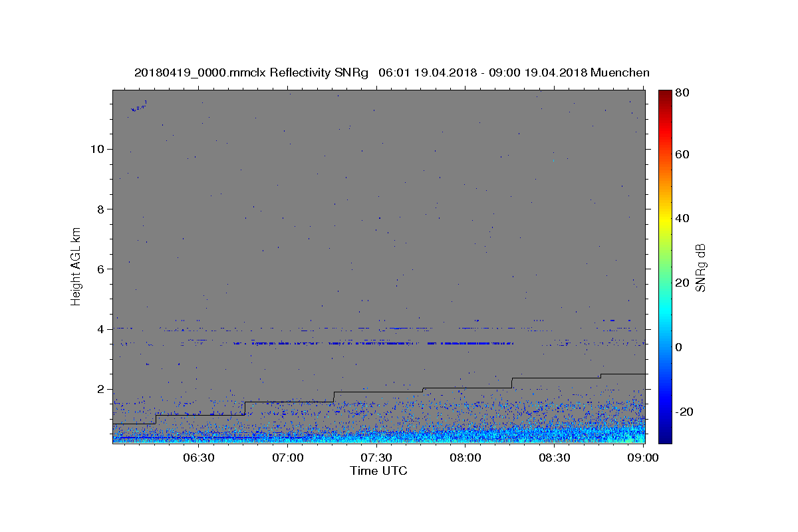Click the colorbar value 80

point(684,92)
